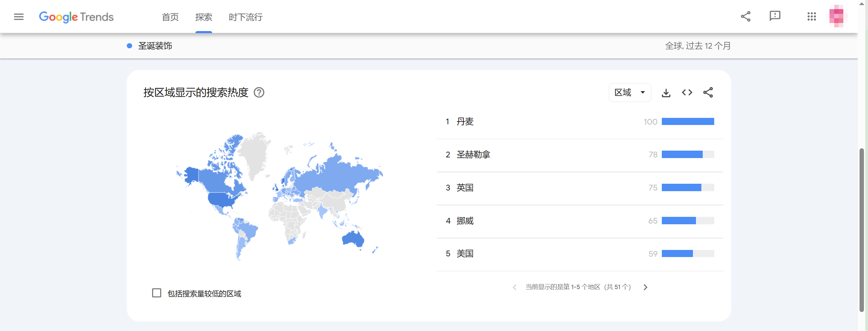868x331 pixels.
Task: Open the Google apps grid
Action: (812, 16)
